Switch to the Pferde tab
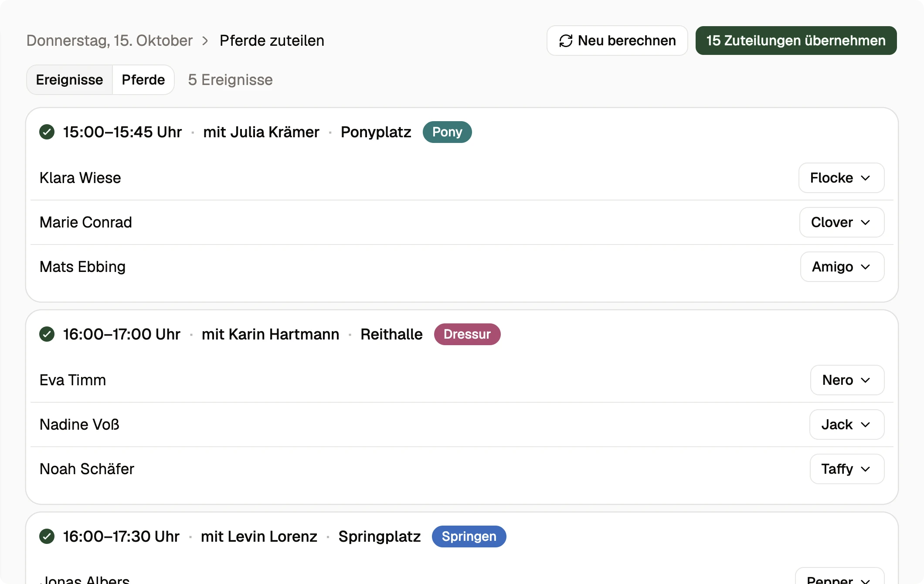 [143, 80]
